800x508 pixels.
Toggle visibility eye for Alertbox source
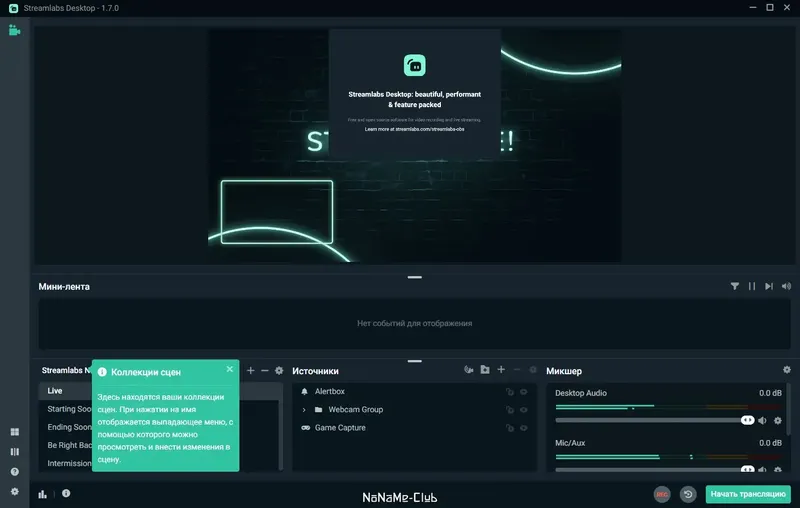(x=523, y=392)
